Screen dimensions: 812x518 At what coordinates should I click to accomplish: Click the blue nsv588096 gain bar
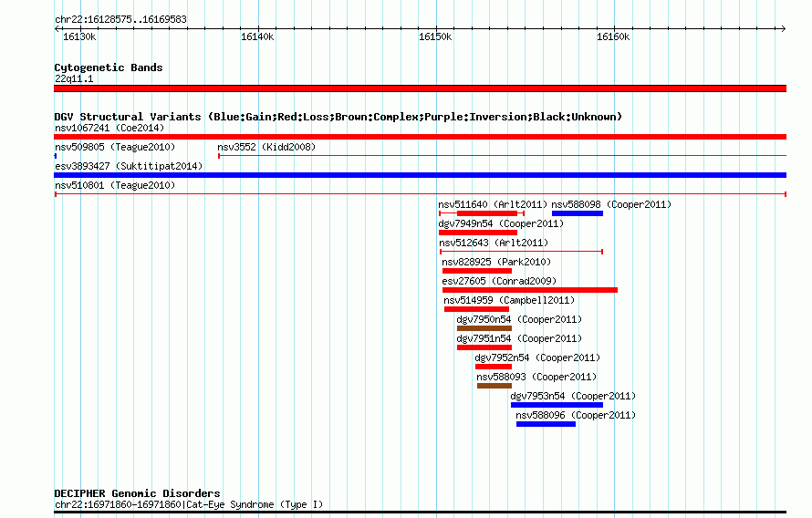click(x=546, y=424)
